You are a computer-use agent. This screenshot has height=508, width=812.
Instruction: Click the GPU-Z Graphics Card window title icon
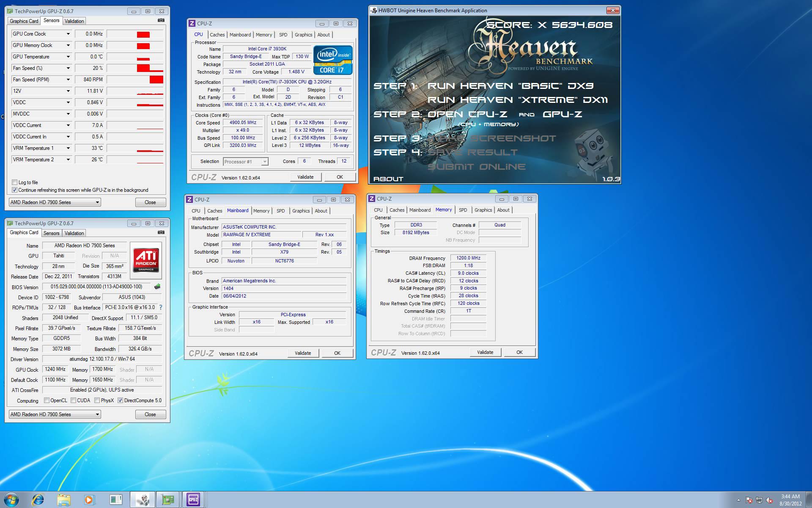10,223
